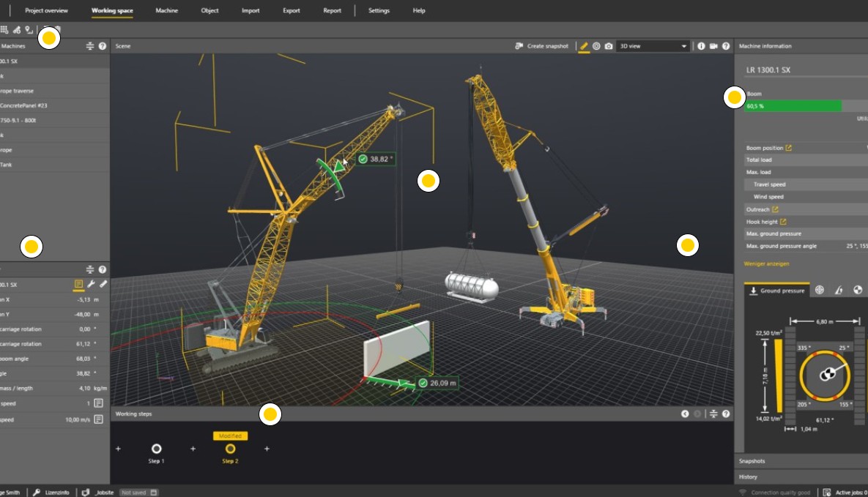Click the video camera icon in Scene header
This screenshot has width=868, height=497.
(x=713, y=46)
